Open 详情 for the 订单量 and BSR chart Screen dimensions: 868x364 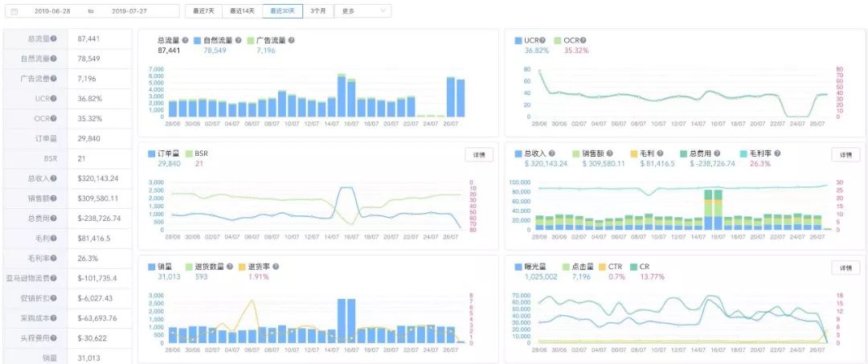479,155
